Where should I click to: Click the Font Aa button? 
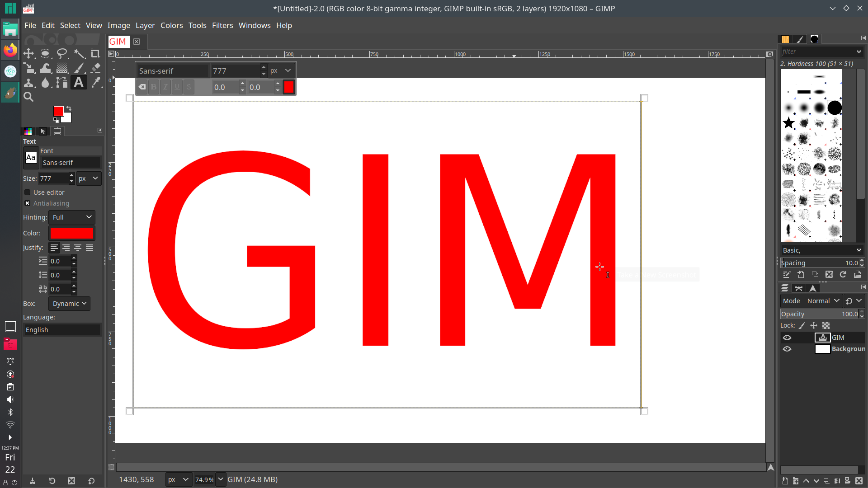pos(31,158)
